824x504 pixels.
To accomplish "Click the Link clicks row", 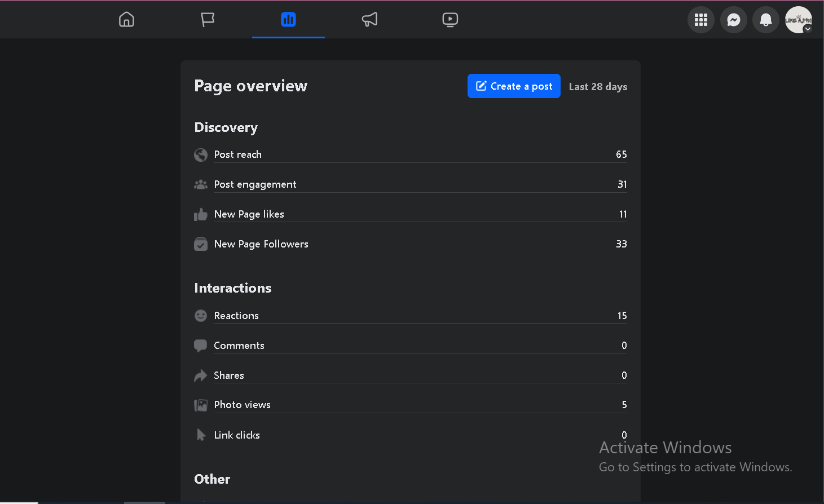I will coord(410,435).
